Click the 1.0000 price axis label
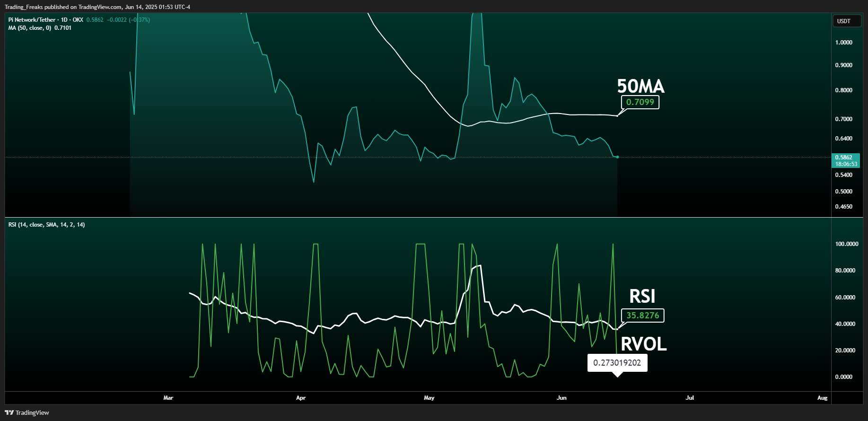The width and height of the screenshot is (868, 421). pyautogui.click(x=844, y=43)
